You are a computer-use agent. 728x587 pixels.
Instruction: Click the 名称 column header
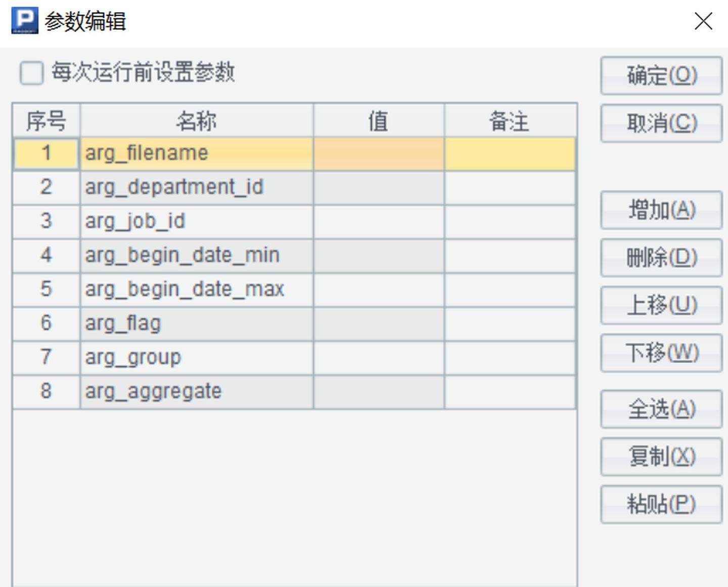click(196, 121)
